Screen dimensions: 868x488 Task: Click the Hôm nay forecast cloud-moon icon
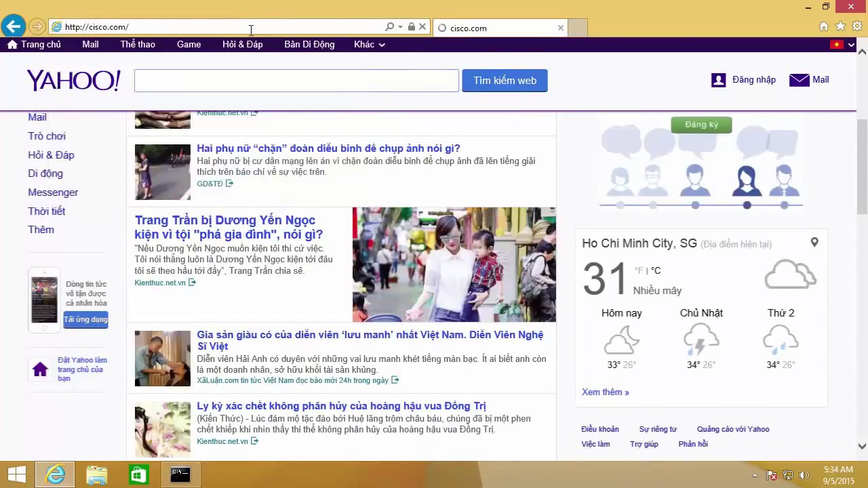point(621,340)
